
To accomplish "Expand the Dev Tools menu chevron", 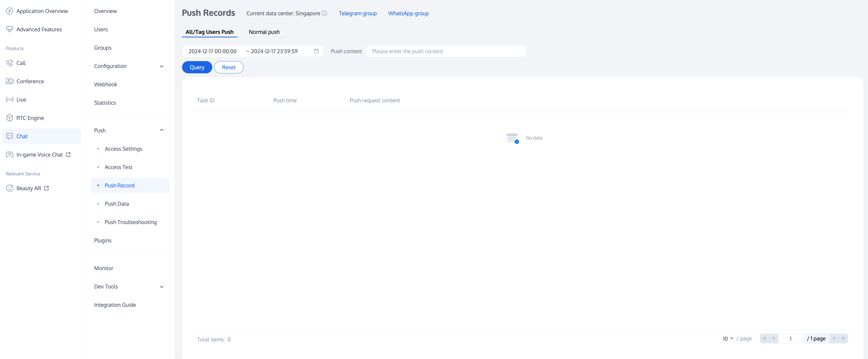I will 162,287.
